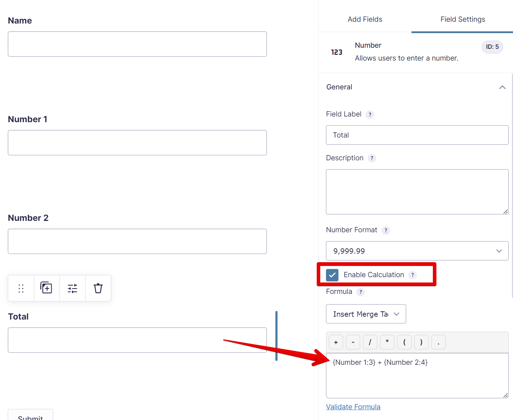This screenshot has height=420, width=513.
Task: Insert the multiplication asterisk operator
Action: (x=387, y=342)
